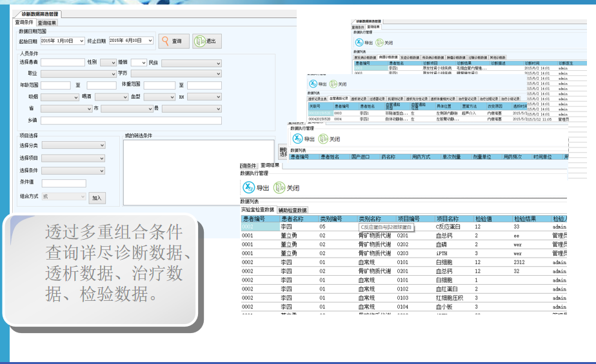Screen dimensions: 596x364
Task: Select lab row with 血红蛋白 item
Action: 404,289
